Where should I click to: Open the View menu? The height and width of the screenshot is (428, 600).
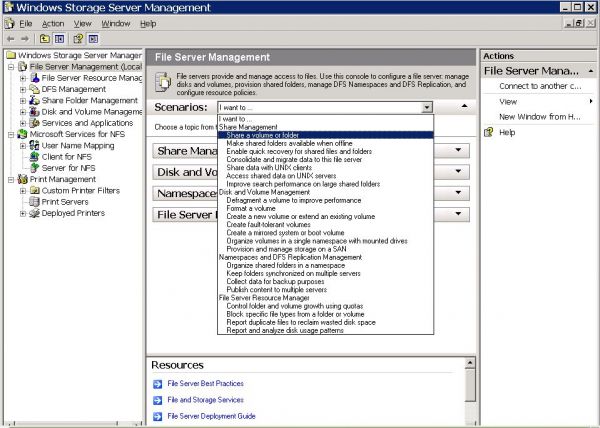[83, 24]
